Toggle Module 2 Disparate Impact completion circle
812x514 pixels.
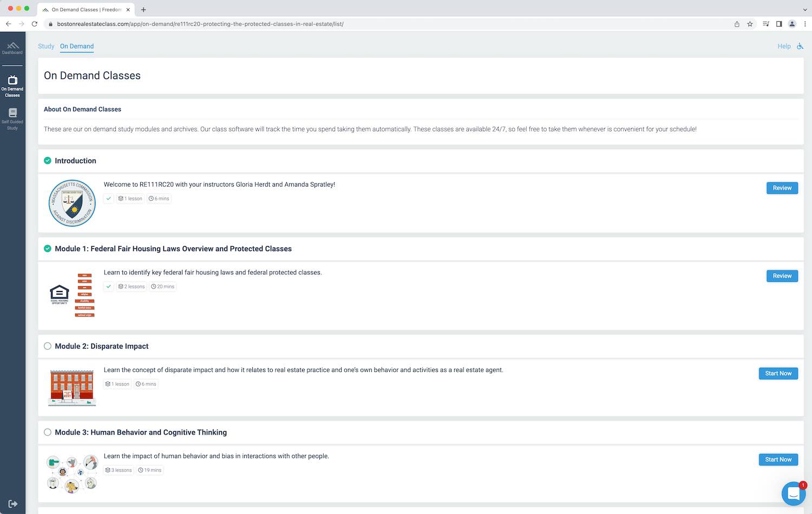click(x=48, y=346)
